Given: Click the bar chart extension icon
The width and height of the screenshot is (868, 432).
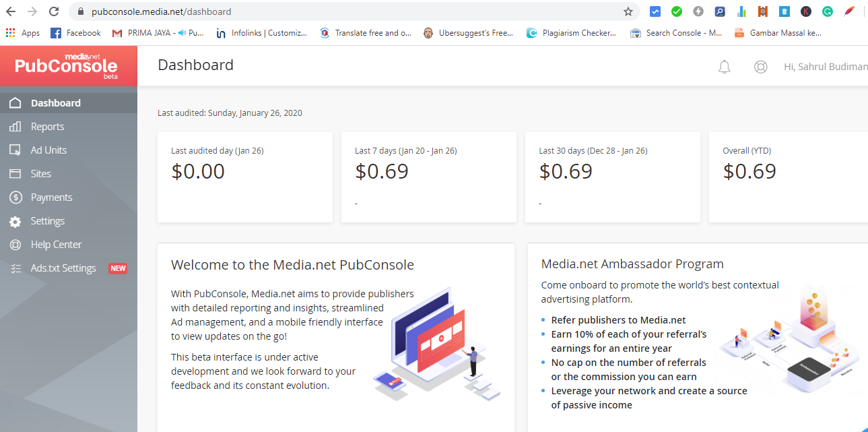Looking at the screenshot, I should click(741, 11).
